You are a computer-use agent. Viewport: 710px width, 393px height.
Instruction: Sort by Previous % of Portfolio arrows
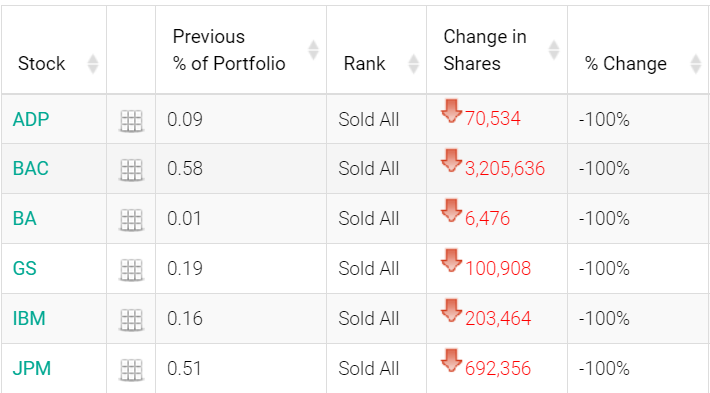click(x=313, y=50)
